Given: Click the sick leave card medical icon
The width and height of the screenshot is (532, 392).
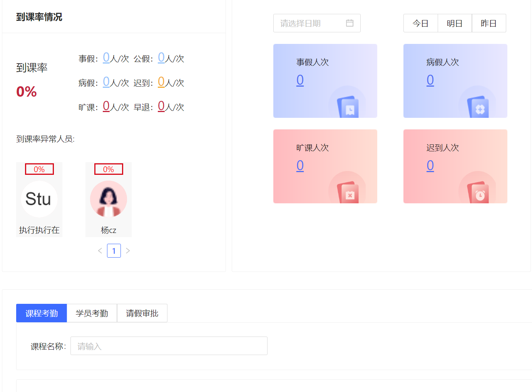Looking at the screenshot, I should [x=478, y=107].
